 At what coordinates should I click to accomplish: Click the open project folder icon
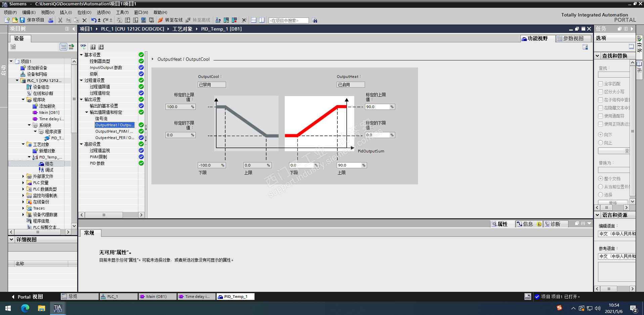(x=15, y=20)
